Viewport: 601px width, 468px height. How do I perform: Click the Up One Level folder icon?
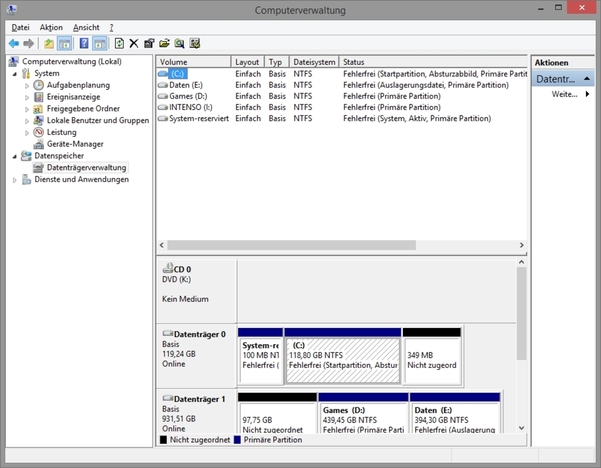[49, 44]
